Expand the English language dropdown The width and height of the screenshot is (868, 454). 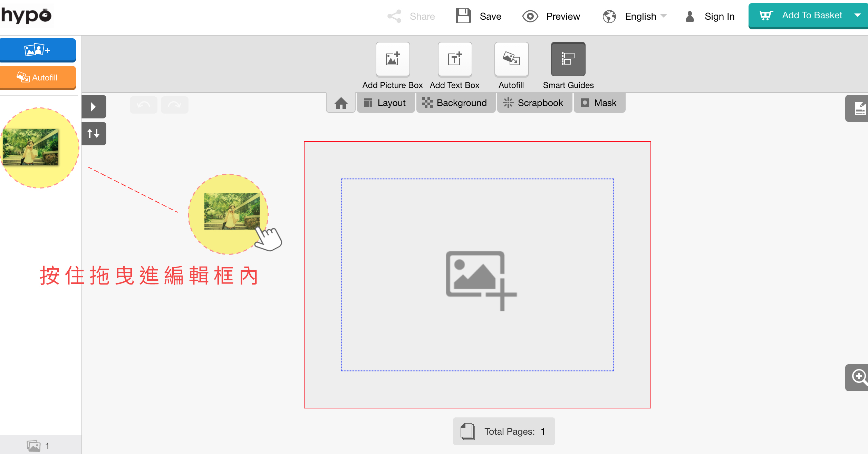641,16
